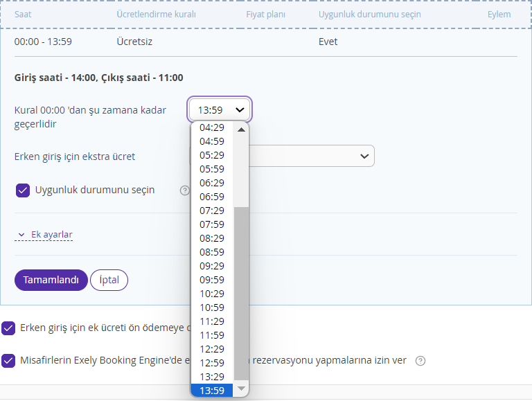This screenshot has width=532, height=401.
Task: Select 06:29 in the time list
Action: [x=212, y=184]
